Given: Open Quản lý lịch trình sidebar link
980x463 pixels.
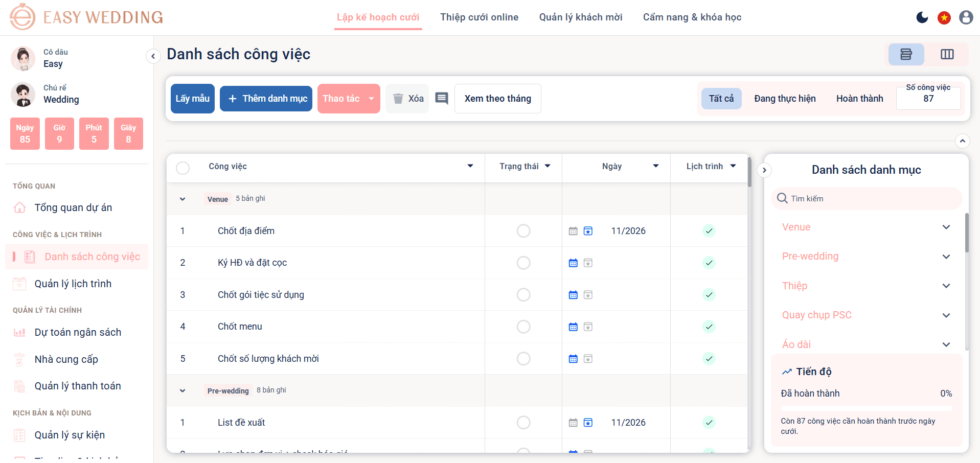Looking at the screenshot, I should (73, 284).
